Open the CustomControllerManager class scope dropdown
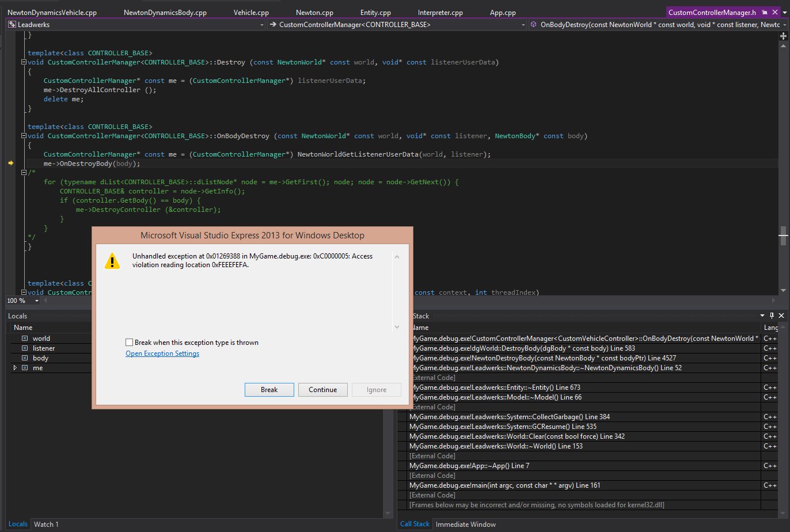 pos(523,25)
